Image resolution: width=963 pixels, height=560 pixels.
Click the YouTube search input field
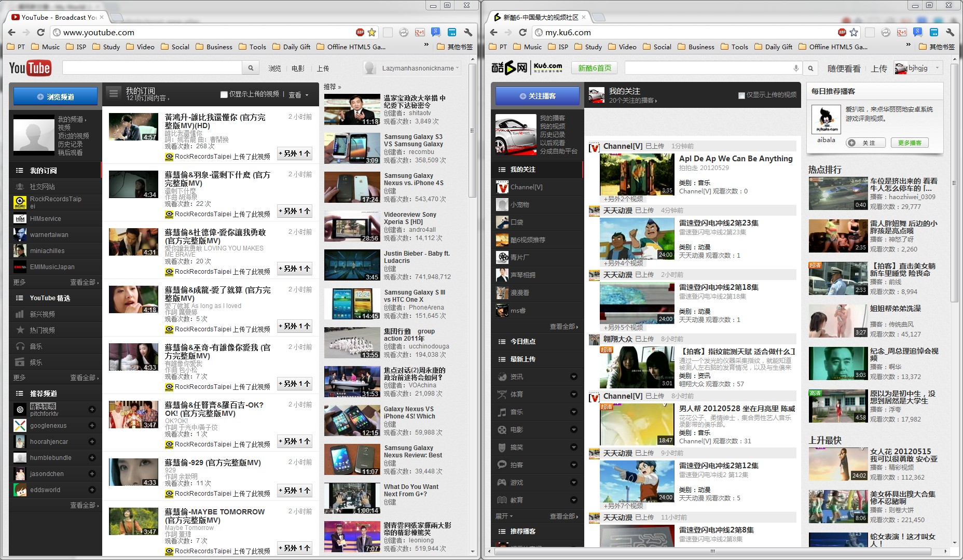coord(152,68)
